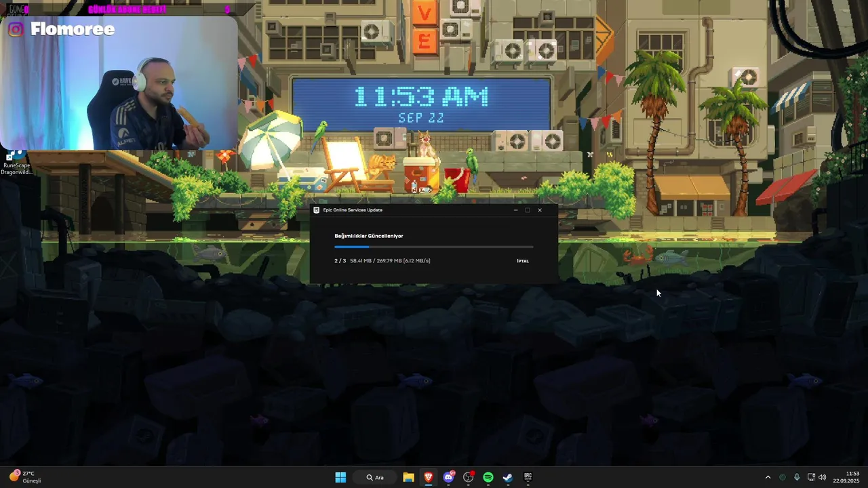The width and height of the screenshot is (868, 488).
Task: Open the volume control speaker icon
Action: [823, 477]
